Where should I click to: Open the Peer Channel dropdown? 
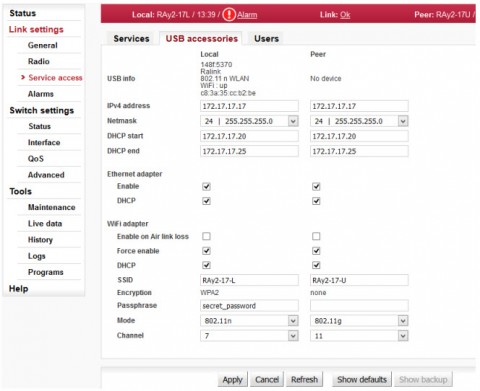[x=359, y=336]
